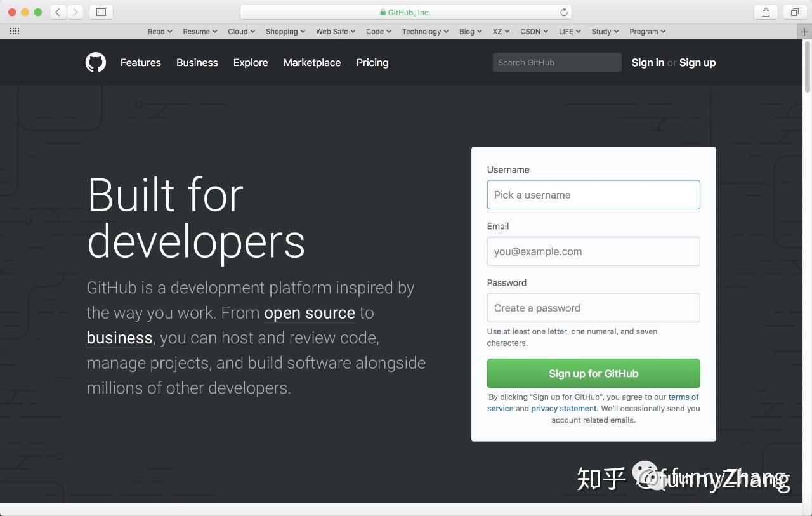812x516 pixels.
Task: Go back using the back arrow
Action: [58, 11]
